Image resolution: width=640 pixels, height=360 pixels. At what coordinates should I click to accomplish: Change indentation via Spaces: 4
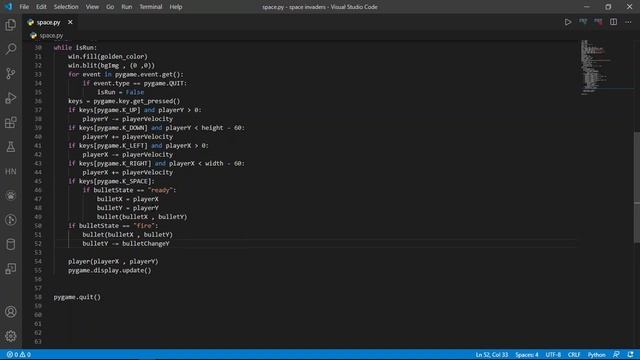(x=527, y=354)
